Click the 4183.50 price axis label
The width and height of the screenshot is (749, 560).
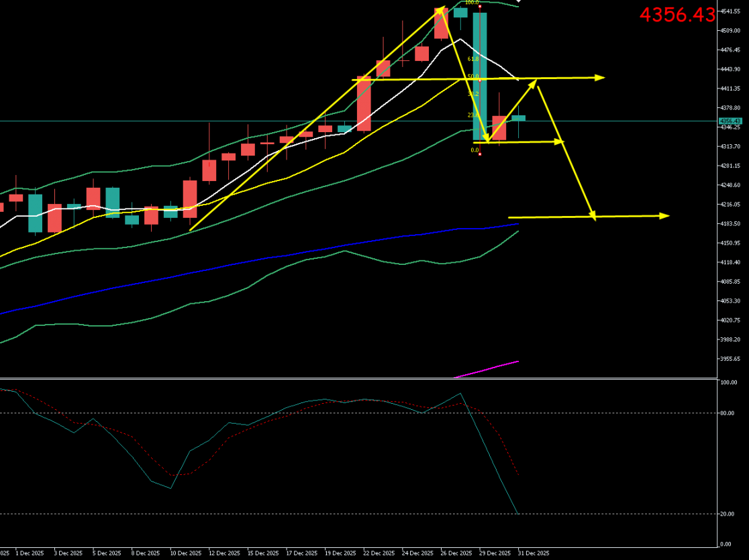[730, 223]
